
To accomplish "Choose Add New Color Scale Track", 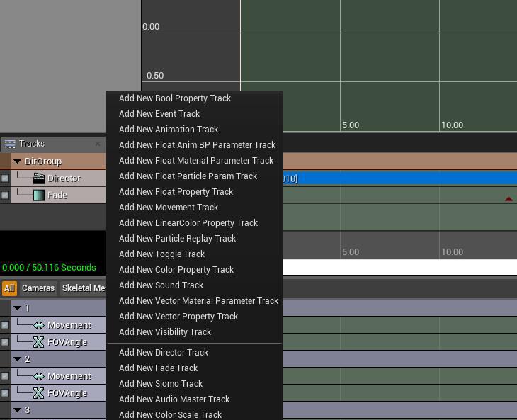I will pyautogui.click(x=194, y=415).
